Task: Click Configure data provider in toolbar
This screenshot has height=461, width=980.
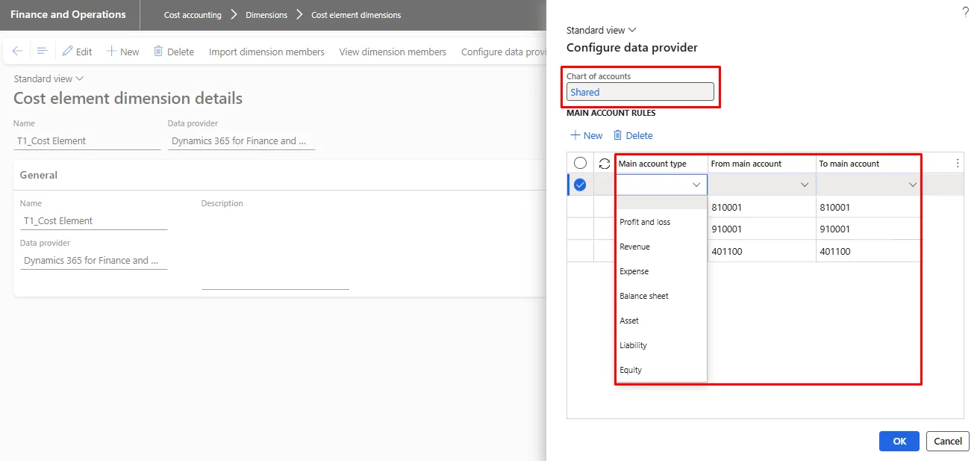Action: click(x=504, y=52)
